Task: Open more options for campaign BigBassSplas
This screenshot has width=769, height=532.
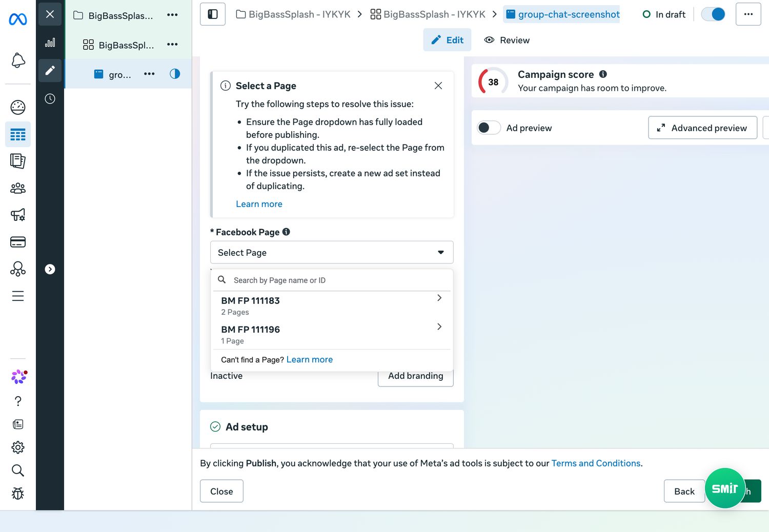Action: (172, 15)
